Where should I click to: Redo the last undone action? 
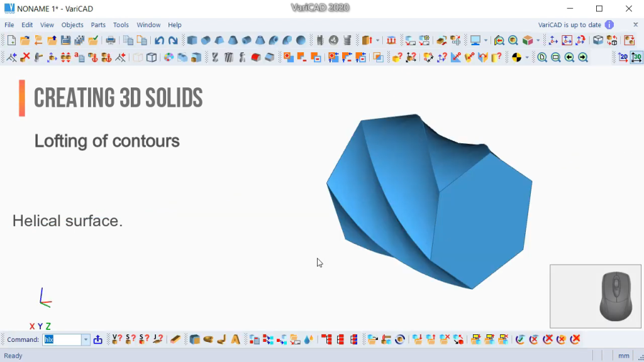[173, 40]
